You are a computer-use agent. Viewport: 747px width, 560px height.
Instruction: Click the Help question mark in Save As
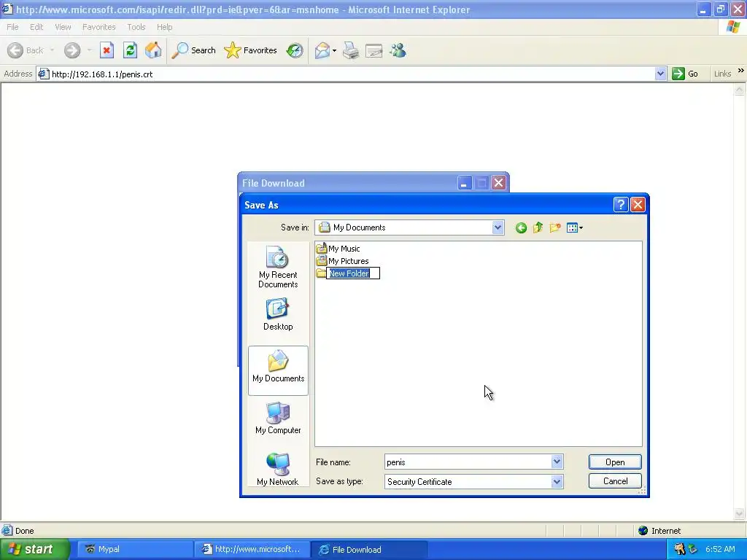(x=621, y=205)
